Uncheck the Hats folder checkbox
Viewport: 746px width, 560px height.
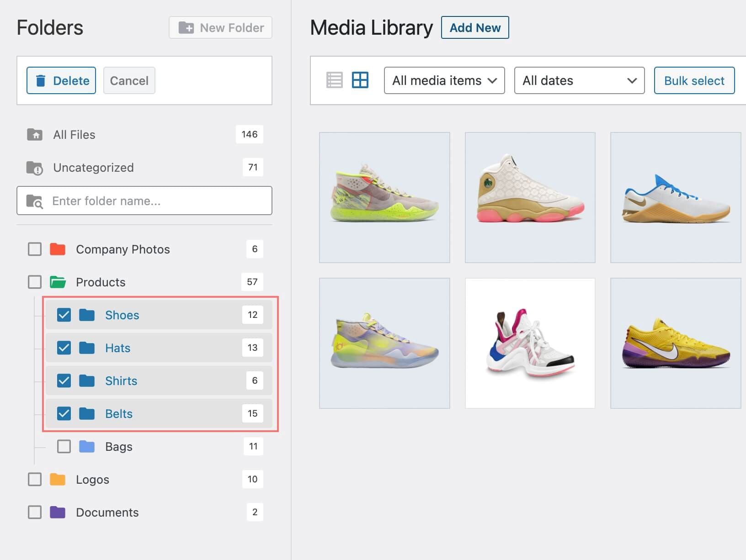pos(64,348)
